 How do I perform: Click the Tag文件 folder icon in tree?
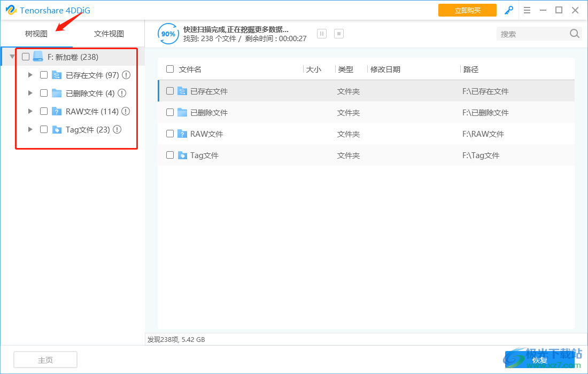(x=57, y=130)
